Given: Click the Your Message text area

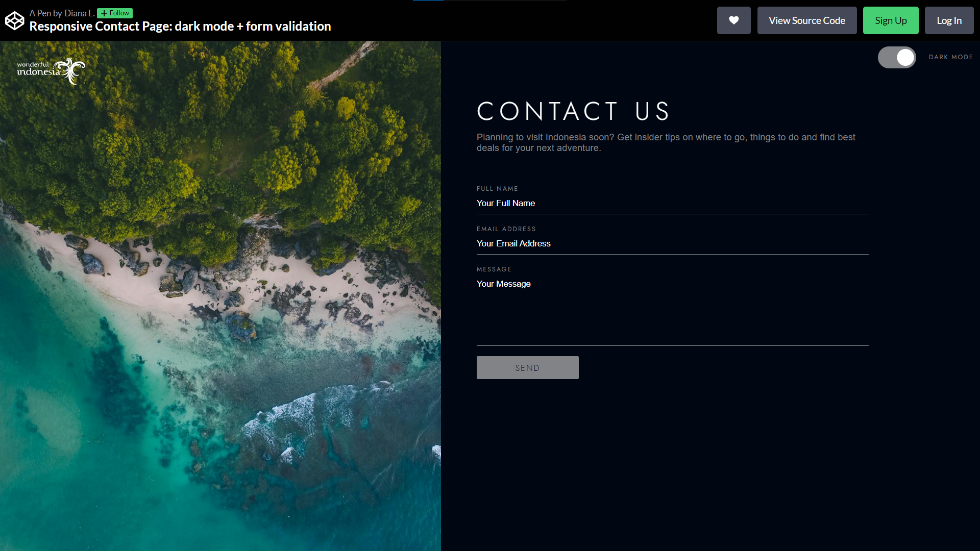Looking at the screenshot, I should coord(672,306).
